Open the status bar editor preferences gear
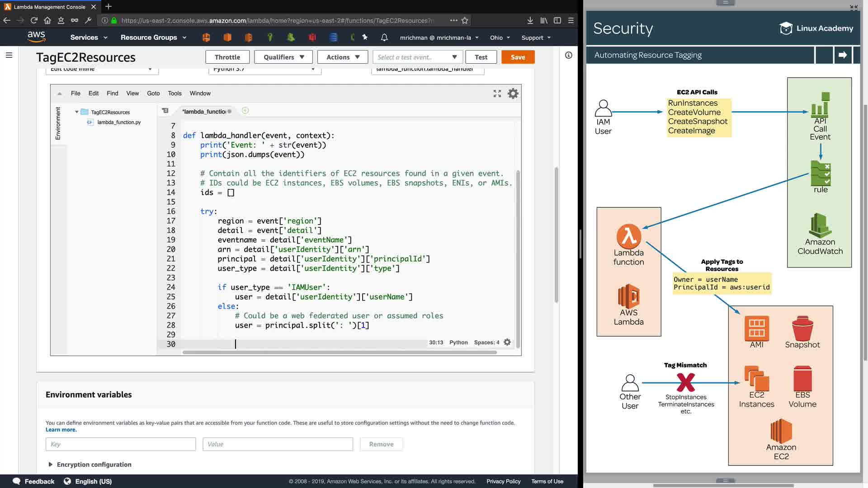The height and width of the screenshot is (488, 868). coord(507,343)
